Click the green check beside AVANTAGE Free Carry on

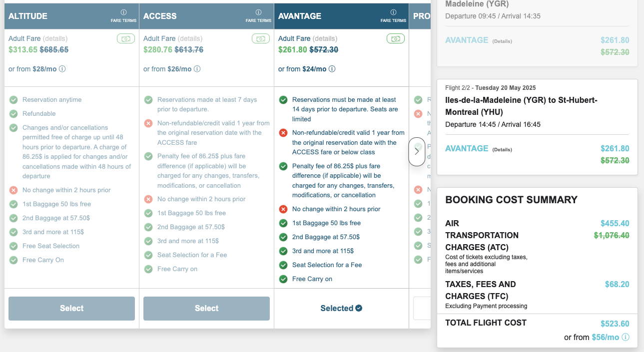(283, 279)
